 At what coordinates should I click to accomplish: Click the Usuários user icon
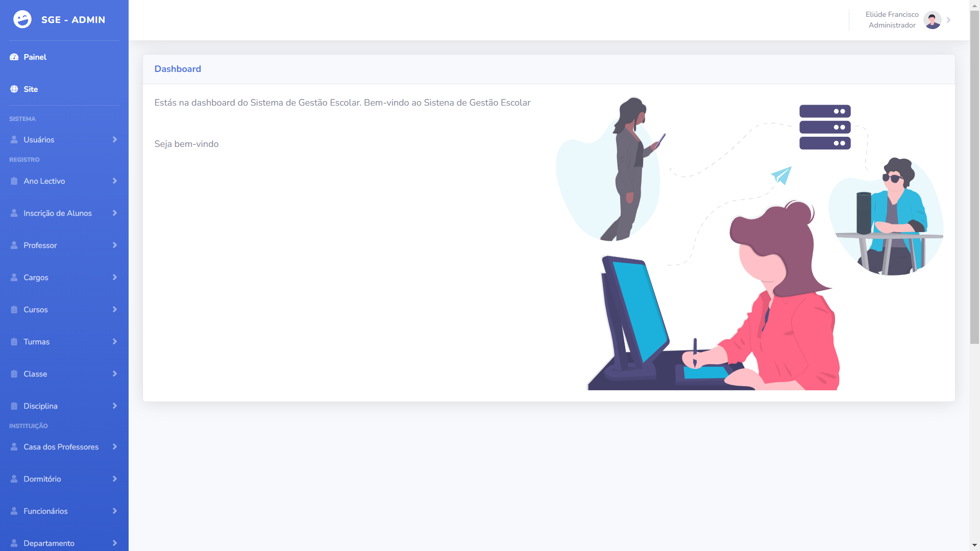pyautogui.click(x=14, y=140)
